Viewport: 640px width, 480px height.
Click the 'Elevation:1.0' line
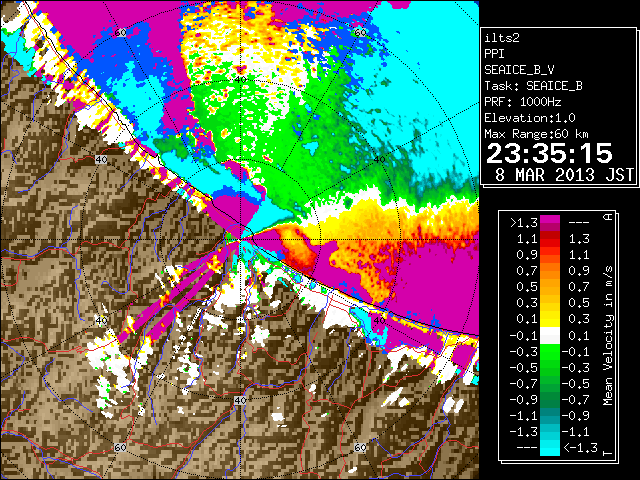(530, 118)
